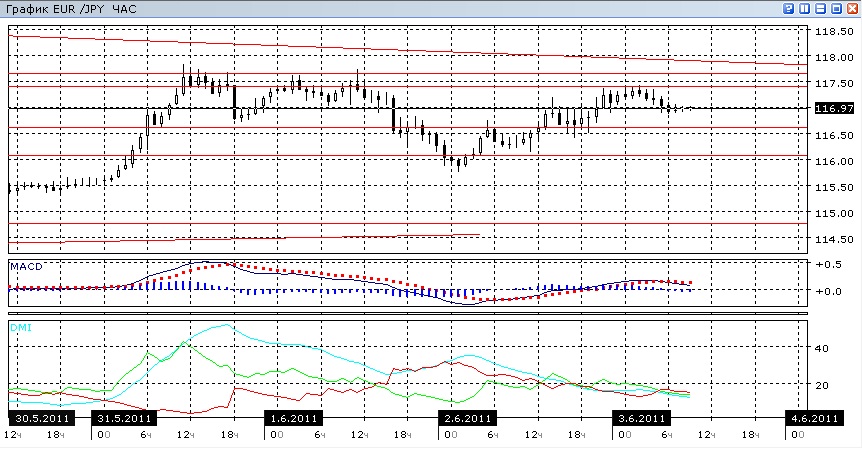Click the 116.00 price axis label
862x449 pixels.
pyautogui.click(x=834, y=162)
